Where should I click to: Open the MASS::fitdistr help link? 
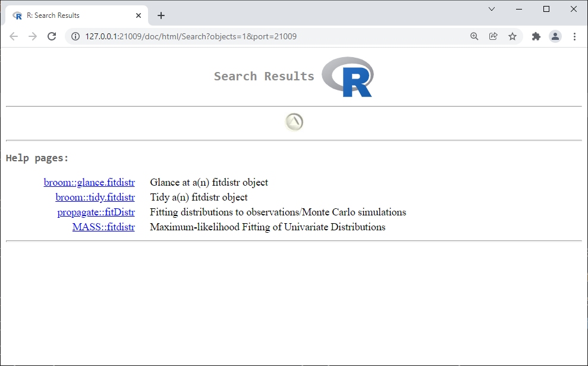pos(103,227)
